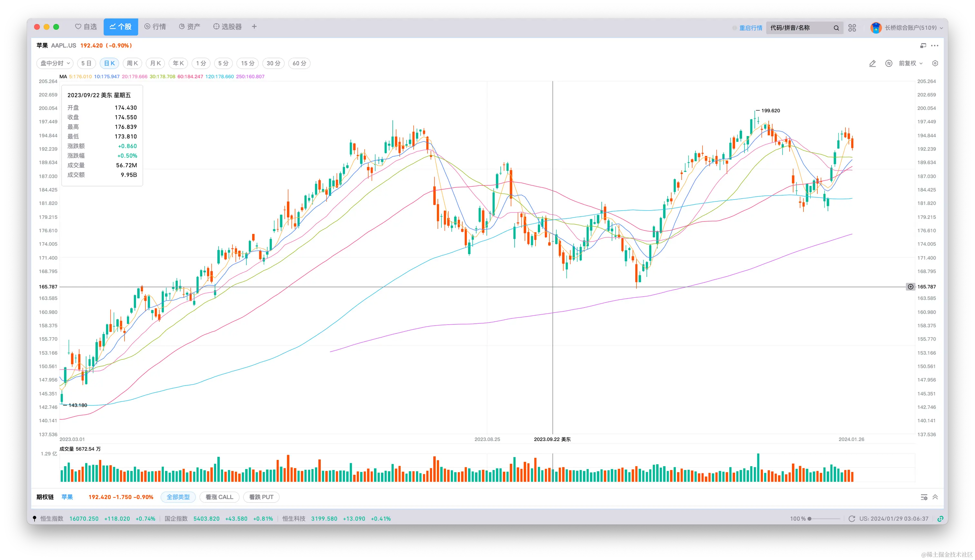Open the chart settings hexagon icon
This screenshot has width=975, height=560.
click(935, 64)
